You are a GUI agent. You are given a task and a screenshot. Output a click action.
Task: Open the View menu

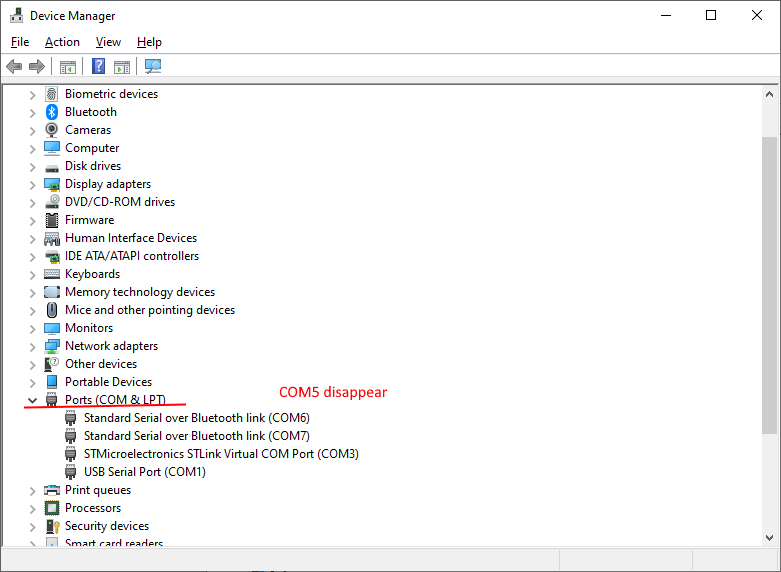coord(108,42)
